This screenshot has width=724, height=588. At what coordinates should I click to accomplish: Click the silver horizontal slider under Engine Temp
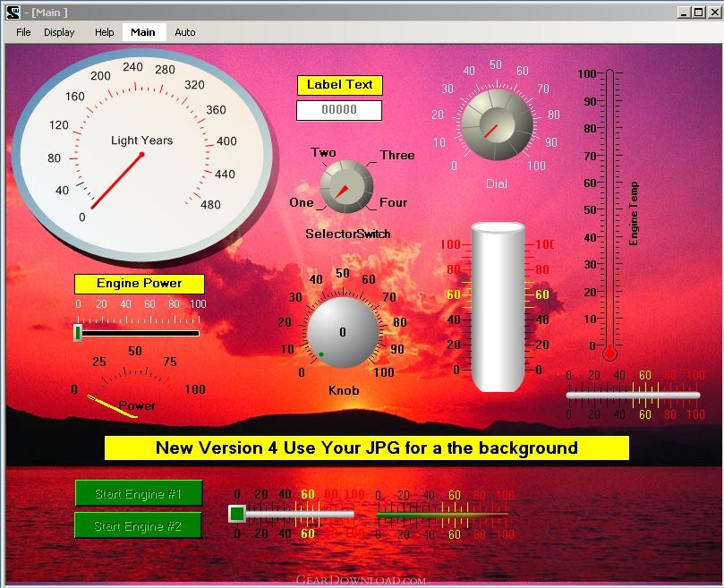pyautogui.click(x=633, y=395)
